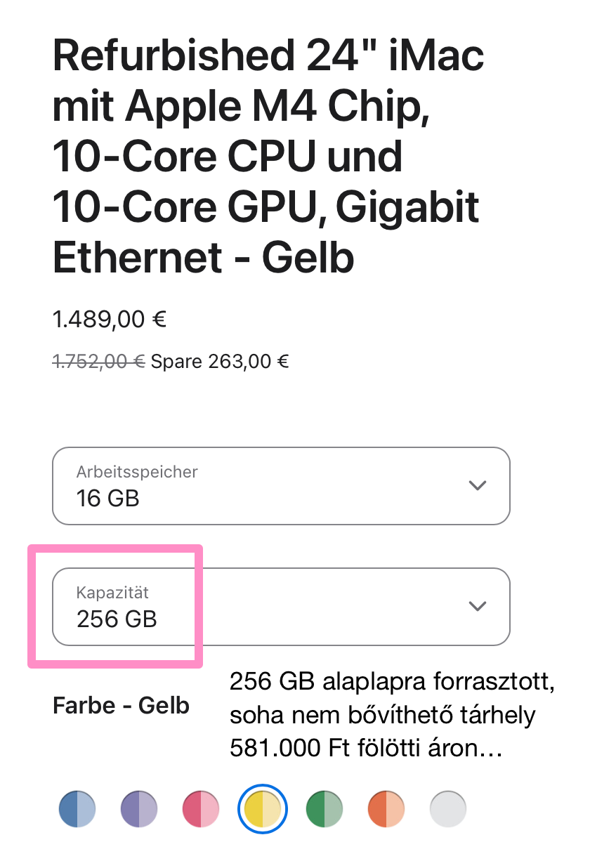Click the "256 GB" capacity value
590x868 pixels.
(x=117, y=619)
